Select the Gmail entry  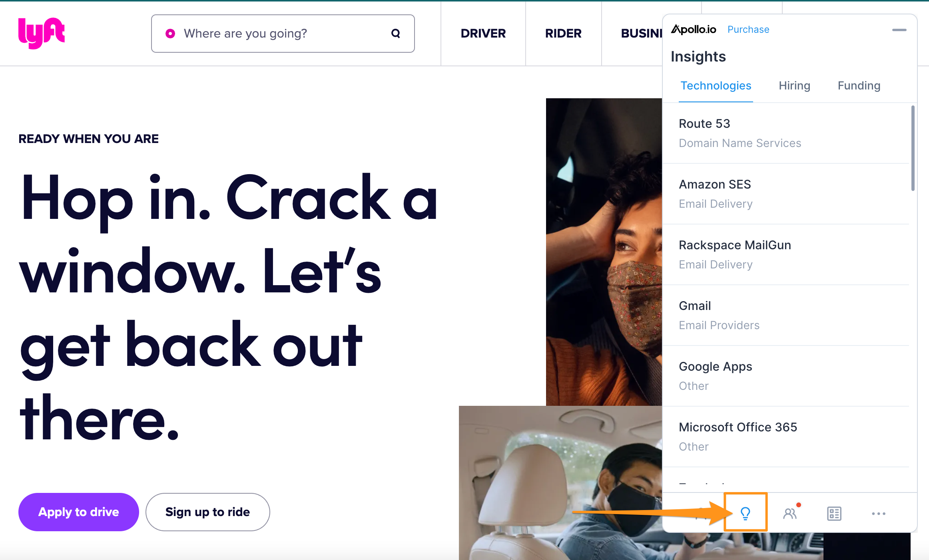pos(786,315)
